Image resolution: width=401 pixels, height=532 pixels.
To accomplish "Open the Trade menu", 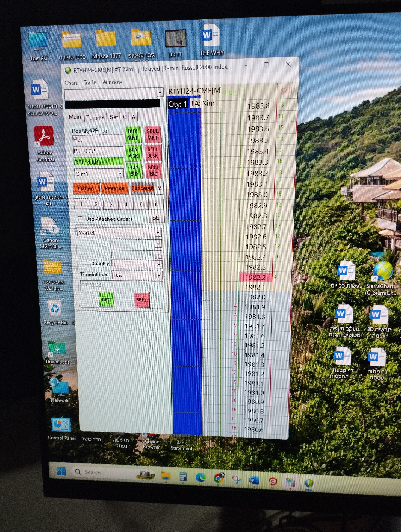I will pyautogui.click(x=90, y=83).
